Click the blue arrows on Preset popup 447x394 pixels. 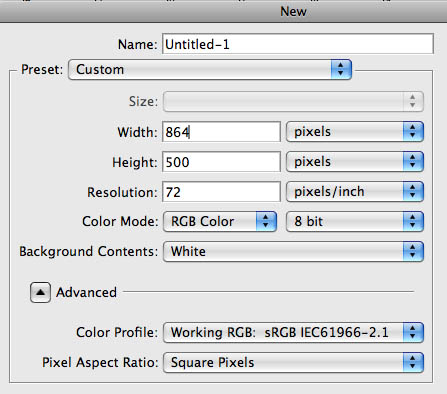click(x=341, y=70)
